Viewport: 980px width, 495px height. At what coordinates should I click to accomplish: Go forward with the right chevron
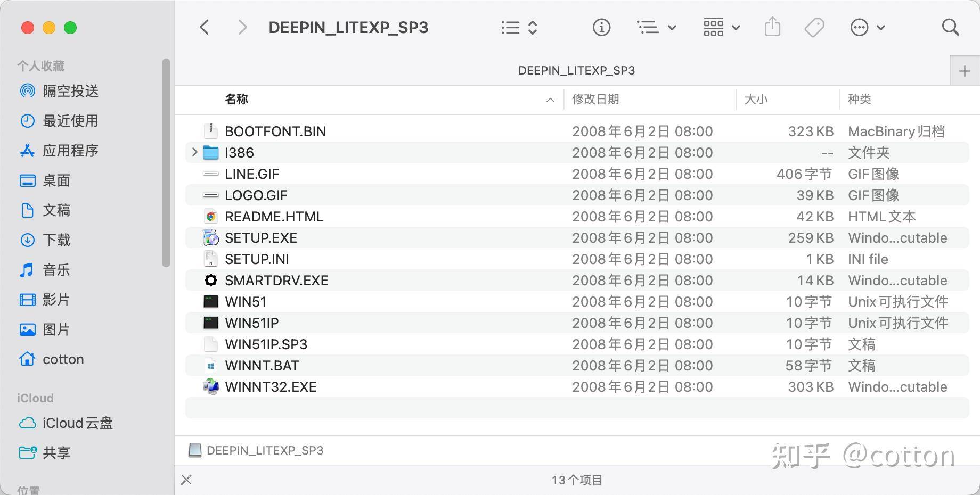242,27
